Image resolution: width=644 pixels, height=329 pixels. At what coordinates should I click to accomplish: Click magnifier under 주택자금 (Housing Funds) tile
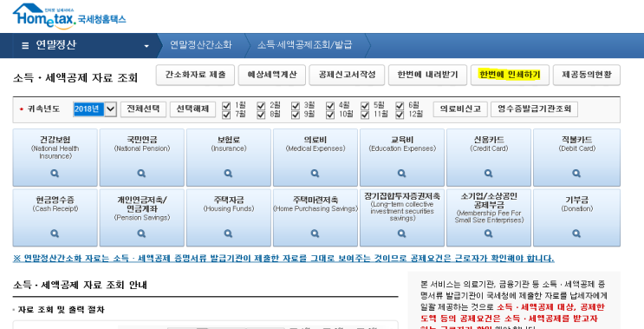point(228,234)
